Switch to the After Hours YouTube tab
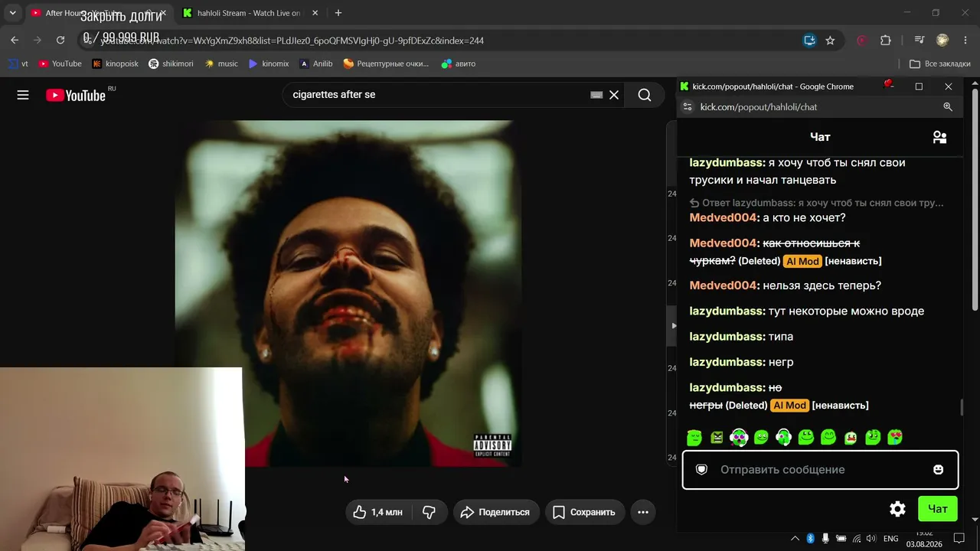 tap(98, 13)
